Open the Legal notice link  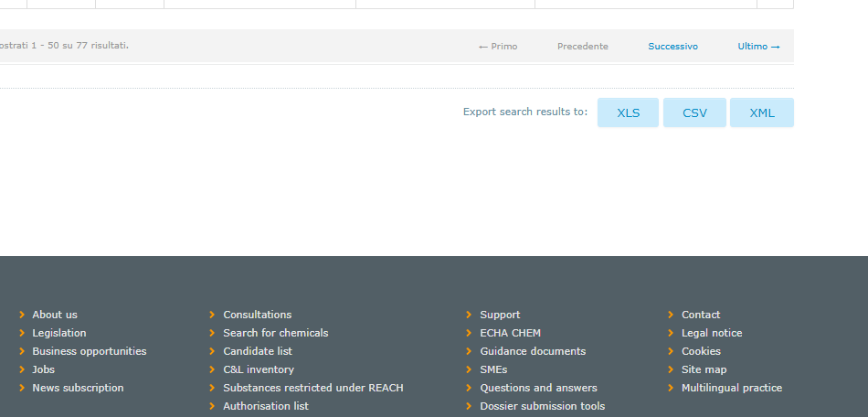point(712,333)
